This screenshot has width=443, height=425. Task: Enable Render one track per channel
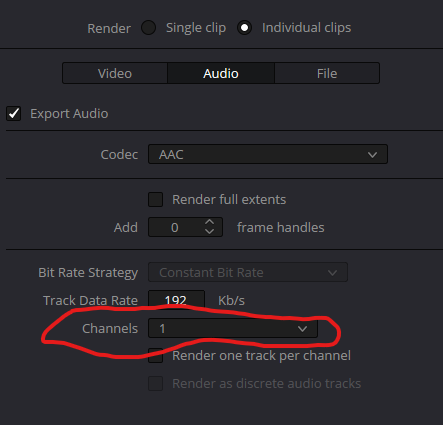pyautogui.click(x=155, y=356)
